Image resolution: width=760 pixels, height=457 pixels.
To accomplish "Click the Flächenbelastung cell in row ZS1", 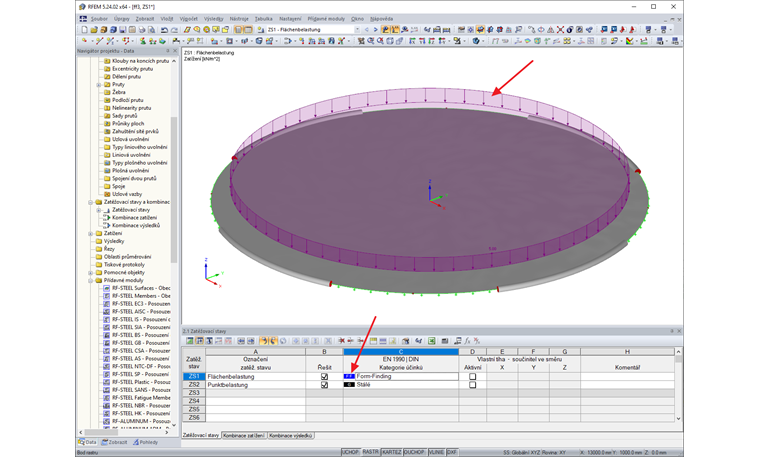I will coord(255,377).
